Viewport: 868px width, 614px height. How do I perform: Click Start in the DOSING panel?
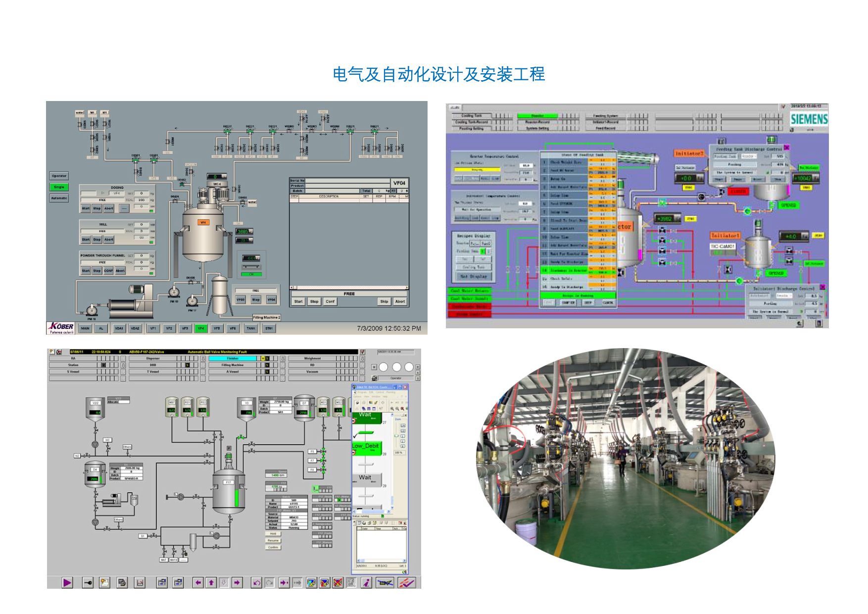coord(86,208)
